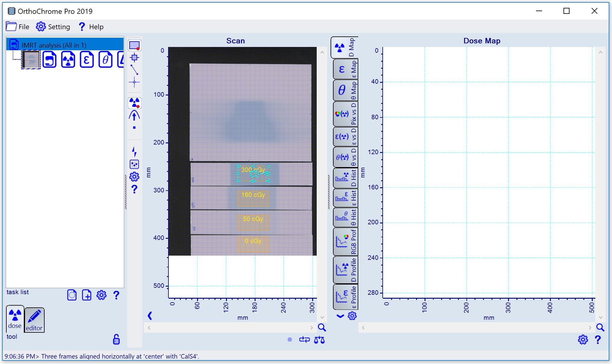Toggle the radiation dose tool button
This screenshot has height=364, width=612.
pyautogui.click(x=134, y=103)
